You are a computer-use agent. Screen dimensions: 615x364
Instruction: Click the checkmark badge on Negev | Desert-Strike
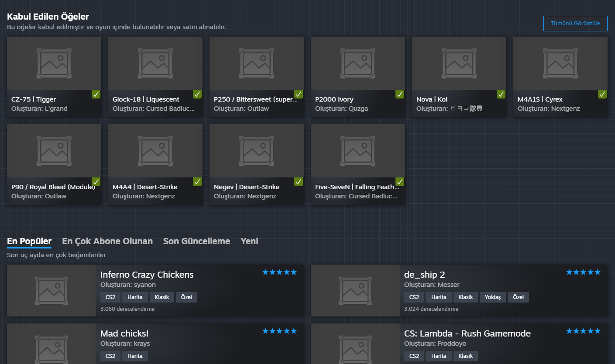(x=299, y=182)
